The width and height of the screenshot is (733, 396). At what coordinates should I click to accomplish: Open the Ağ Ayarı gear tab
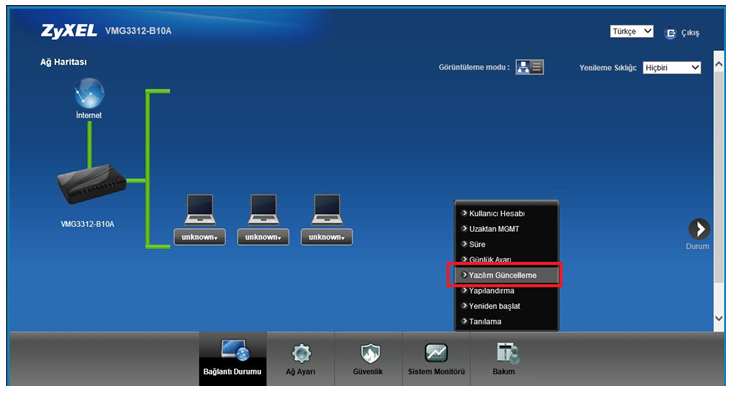click(x=301, y=359)
